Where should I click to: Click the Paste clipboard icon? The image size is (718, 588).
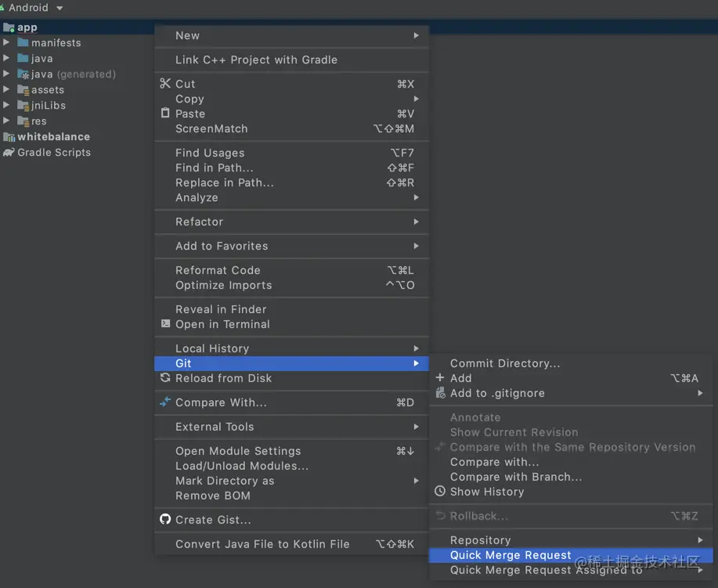[x=165, y=113]
